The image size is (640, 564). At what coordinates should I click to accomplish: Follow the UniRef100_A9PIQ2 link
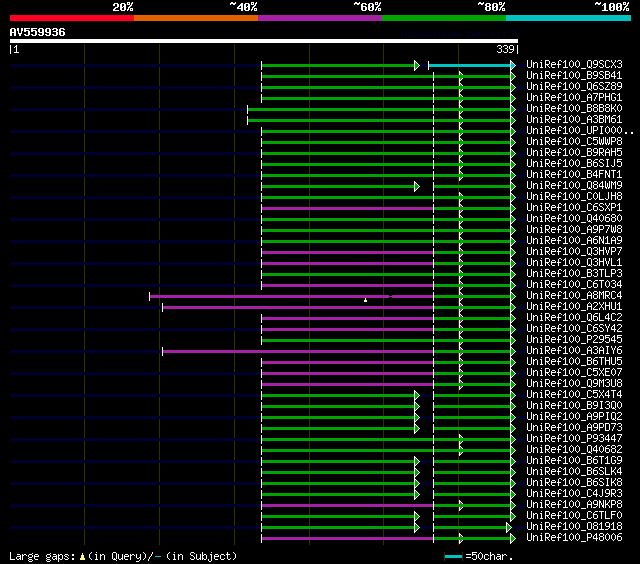click(x=574, y=417)
